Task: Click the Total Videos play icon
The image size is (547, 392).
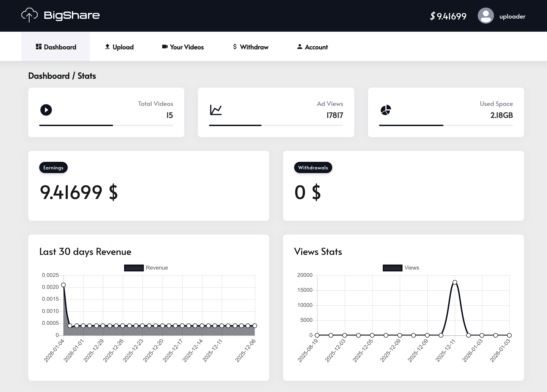Action: click(46, 110)
